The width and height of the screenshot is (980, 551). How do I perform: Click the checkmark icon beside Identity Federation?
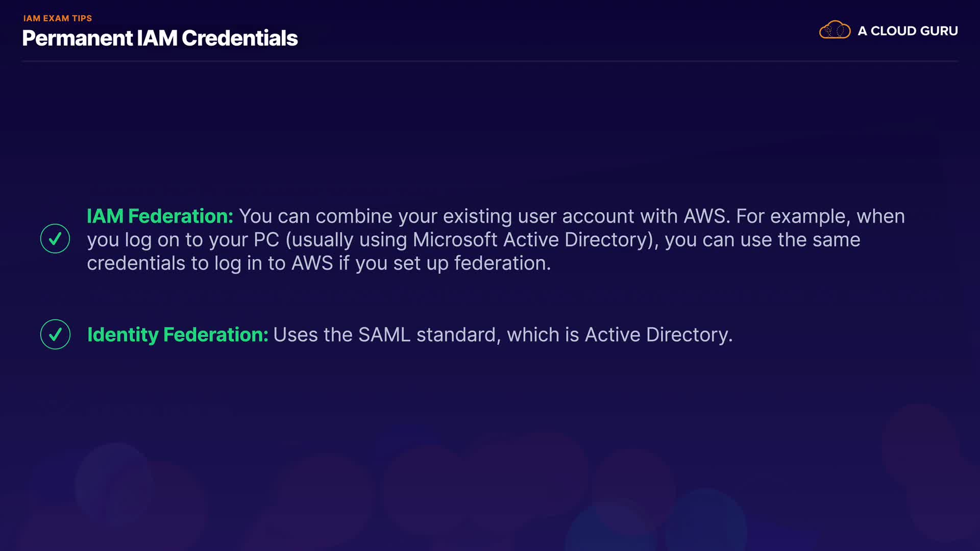coord(55,334)
